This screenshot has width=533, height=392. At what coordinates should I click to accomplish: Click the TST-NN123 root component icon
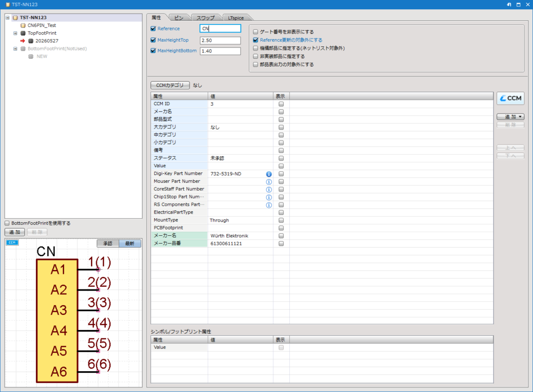point(15,18)
